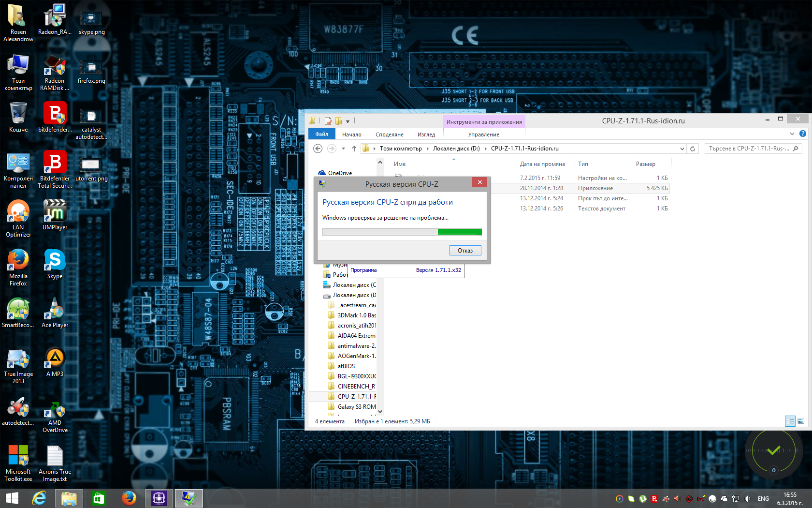812x508 pixels.
Task: Open the skype.png desktop file
Action: (x=91, y=23)
